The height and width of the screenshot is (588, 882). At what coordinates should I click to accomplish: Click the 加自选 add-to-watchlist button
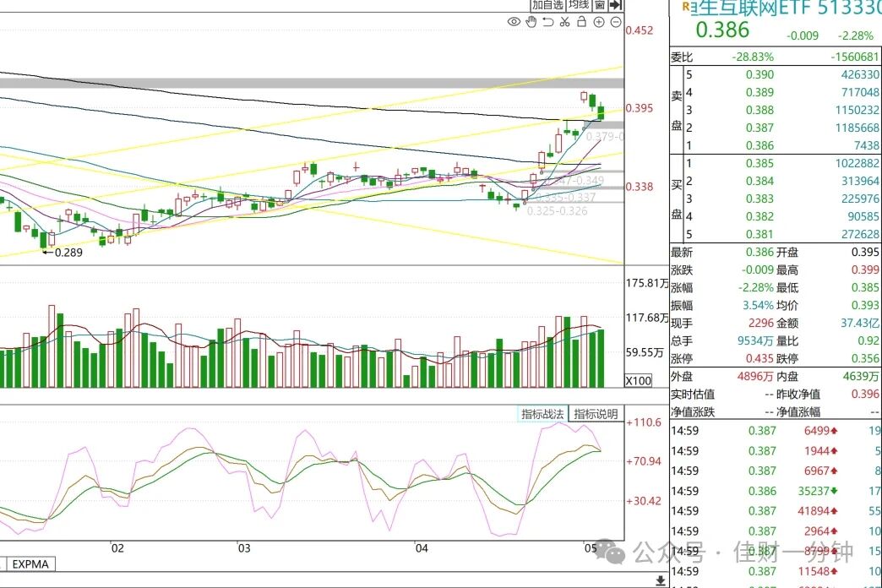coord(548,5)
